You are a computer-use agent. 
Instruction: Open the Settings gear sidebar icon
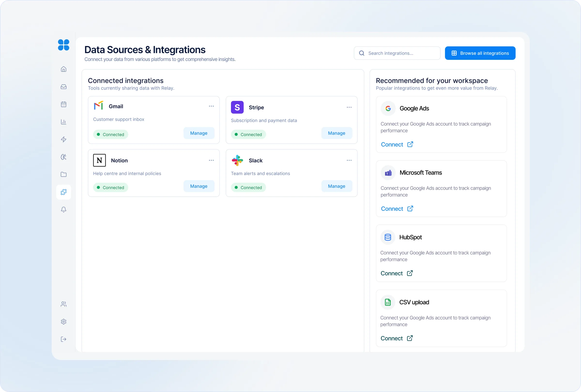(x=63, y=322)
